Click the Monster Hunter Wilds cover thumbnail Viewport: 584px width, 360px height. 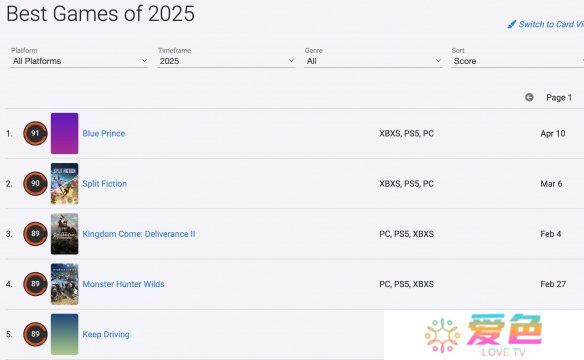(64, 284)
